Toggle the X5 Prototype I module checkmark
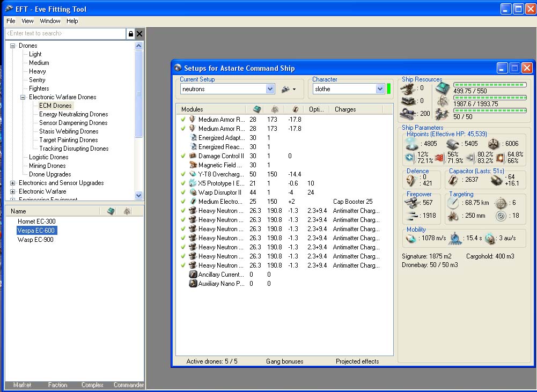Image resolution: width=537 pixels, height=392 pixels. [x=183, y=183]
